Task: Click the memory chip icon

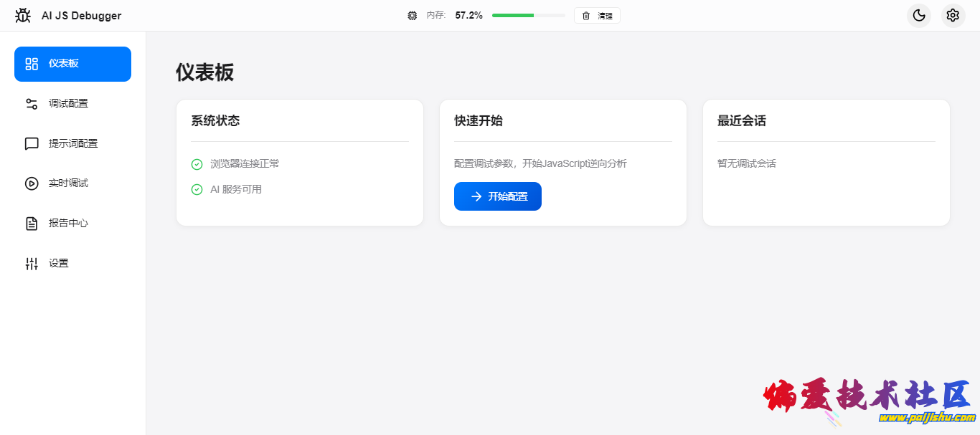Action: point(412,16)
